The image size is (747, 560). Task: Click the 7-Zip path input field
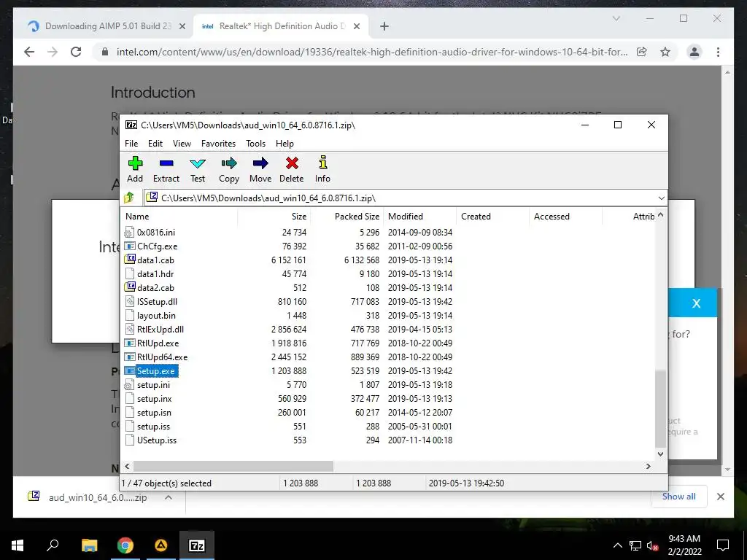coord(399,198)
